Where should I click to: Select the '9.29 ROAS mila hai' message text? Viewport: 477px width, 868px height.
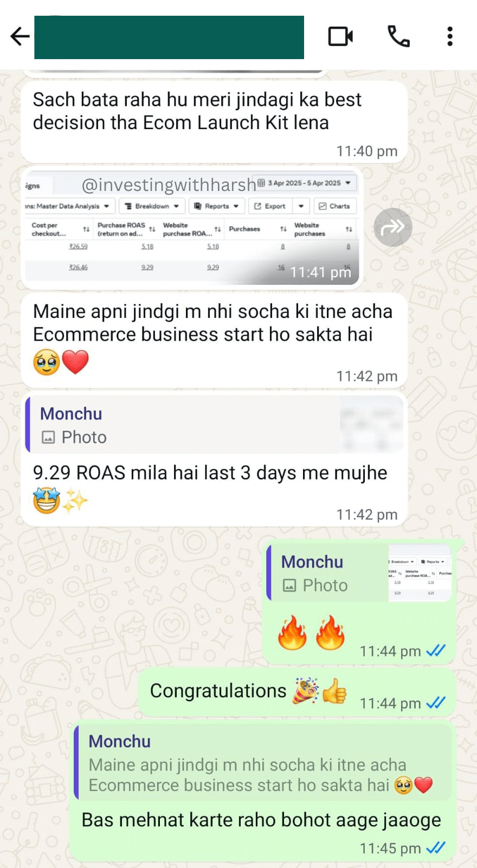pyautogui.click(x=210, y=473)
